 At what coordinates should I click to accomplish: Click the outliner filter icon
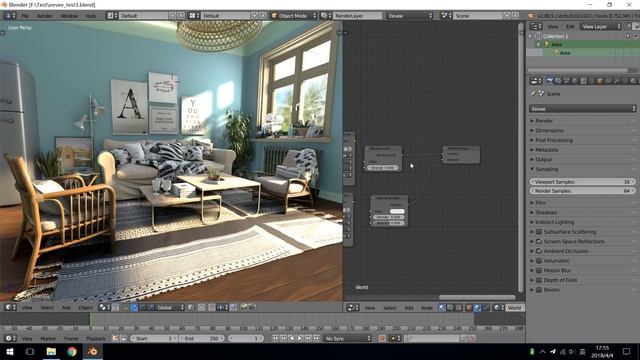[627, 27]
